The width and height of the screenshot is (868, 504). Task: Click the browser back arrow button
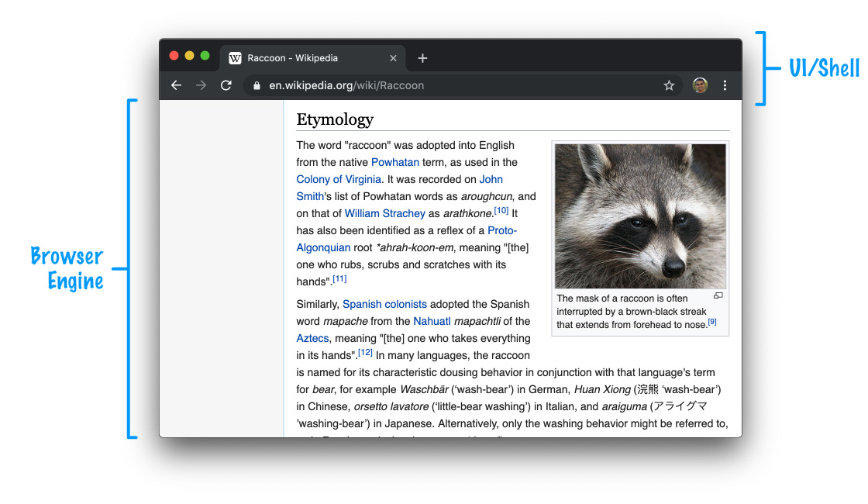tap(176, 85)
